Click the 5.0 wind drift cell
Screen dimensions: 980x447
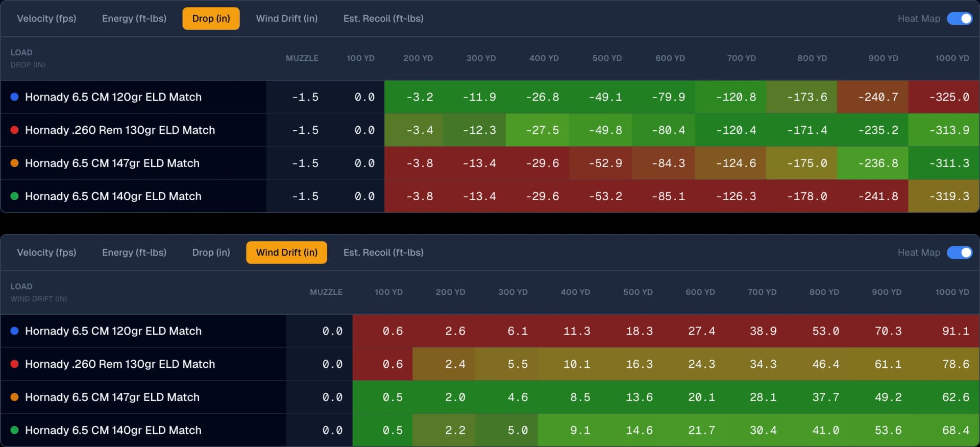[507, 431]
